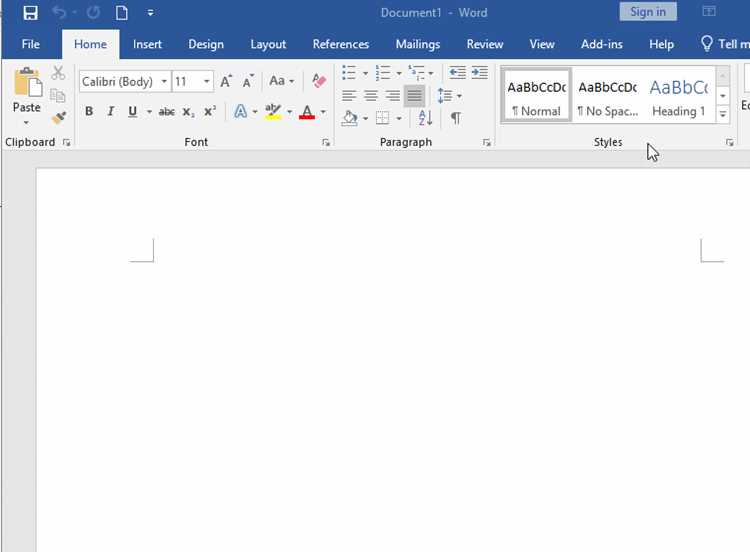Click the Grow Font icon
Image resolution: width=750 pixels, height=552 pixels.
[226, 81]
